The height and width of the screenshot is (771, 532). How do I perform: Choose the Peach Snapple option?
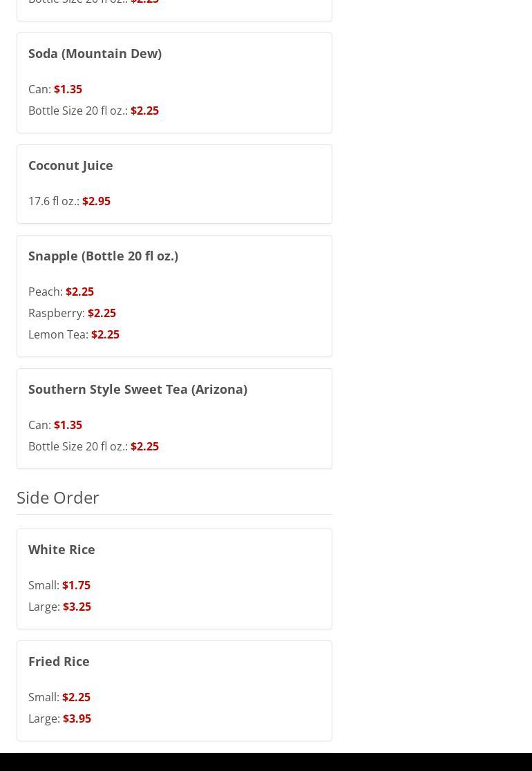pyautogui.click(x=61, y=292)
